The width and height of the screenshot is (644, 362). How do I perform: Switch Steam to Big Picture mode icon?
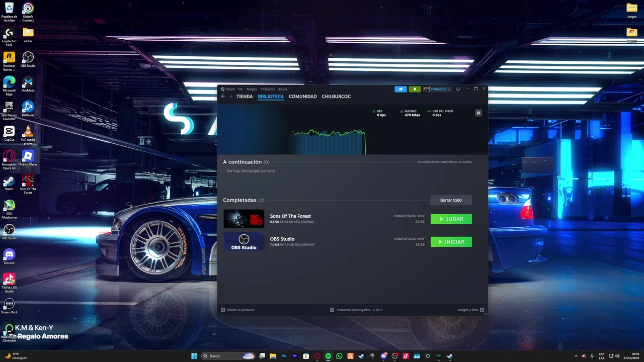pos(458,89)
